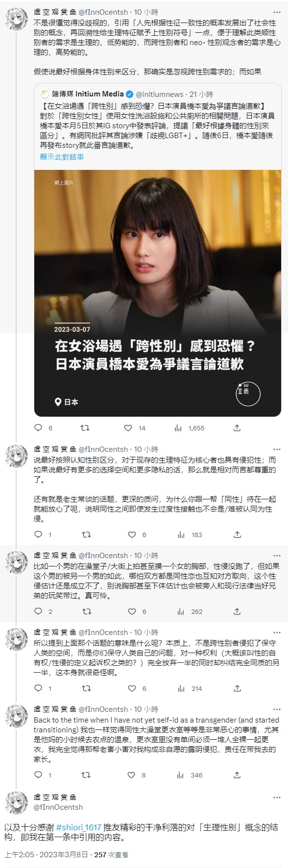The width and height of the screenshot is (288, 868).
Task: Click the 顯示此對話串 show thread link
Action: (x=62, y=157)
